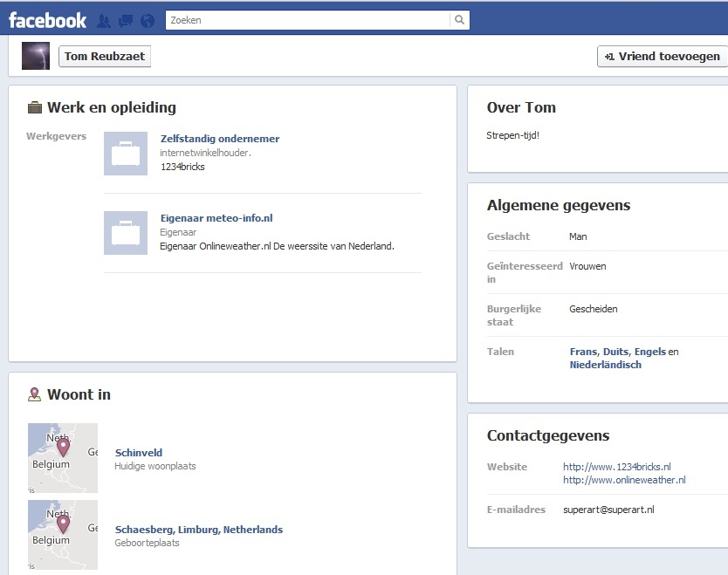The image size is (728, 575).
Task: Click the 1234bricks employer description text
Action: [x=182, y=167]
